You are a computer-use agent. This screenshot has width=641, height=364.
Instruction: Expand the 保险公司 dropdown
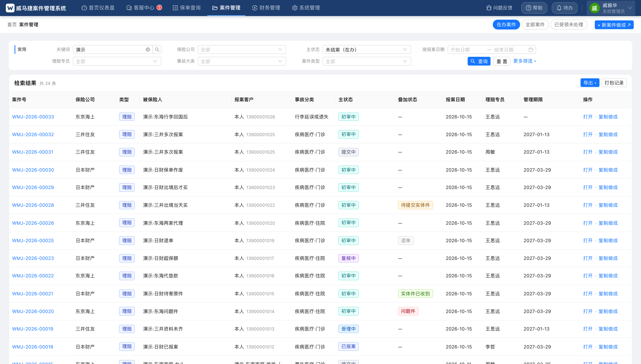(242, 50)
